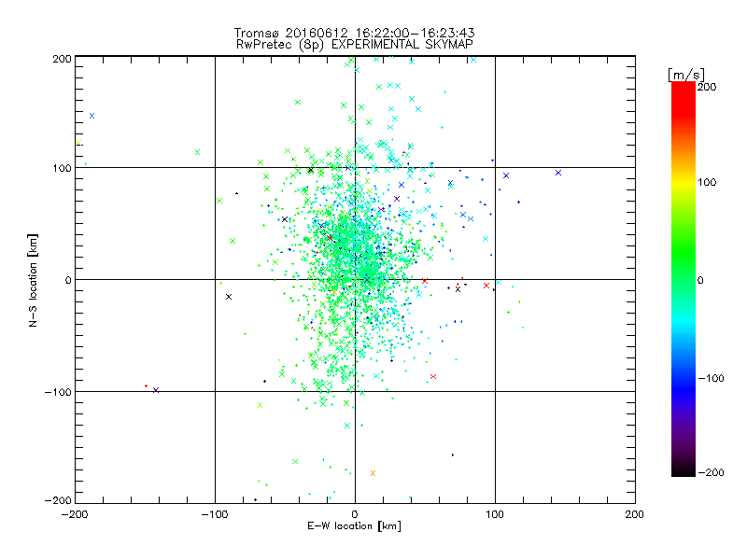
Task: Click the purple X marker near lower left at -100
Action: click(x=156, y=390)
